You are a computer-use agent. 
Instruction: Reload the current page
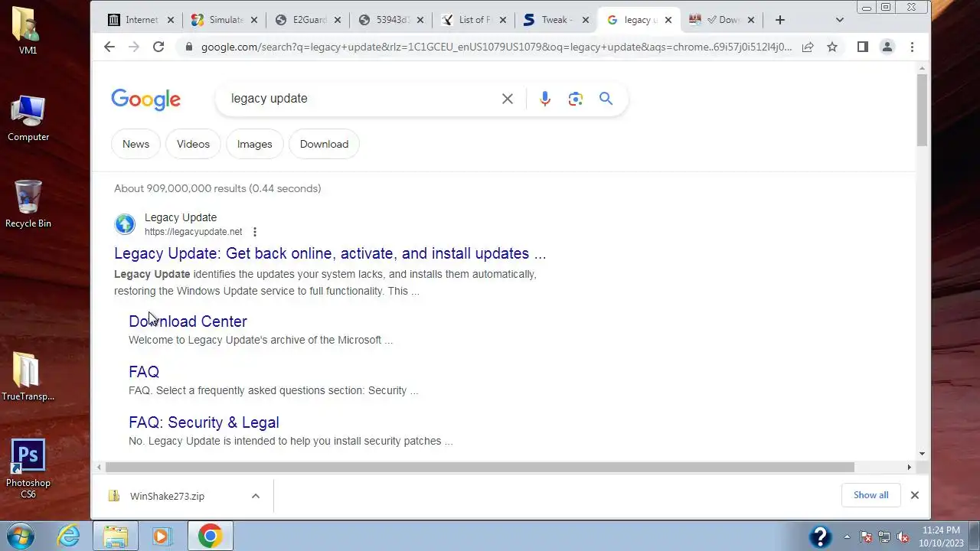point(158,47)
